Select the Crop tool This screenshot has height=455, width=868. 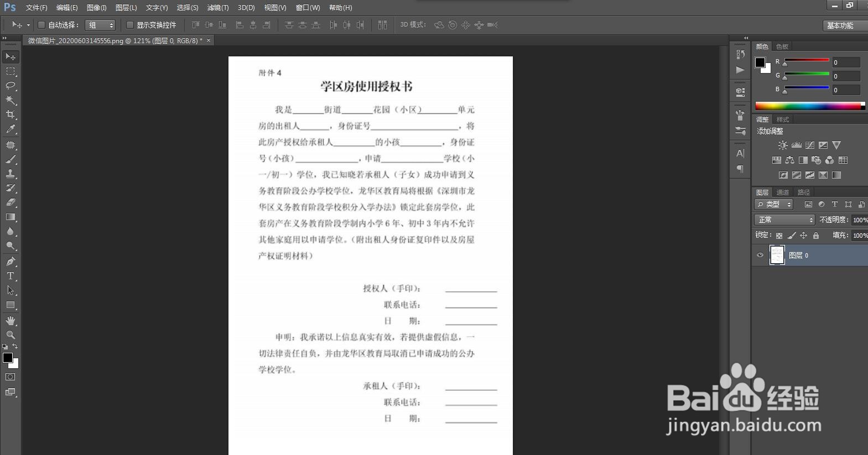click(11, 114)
